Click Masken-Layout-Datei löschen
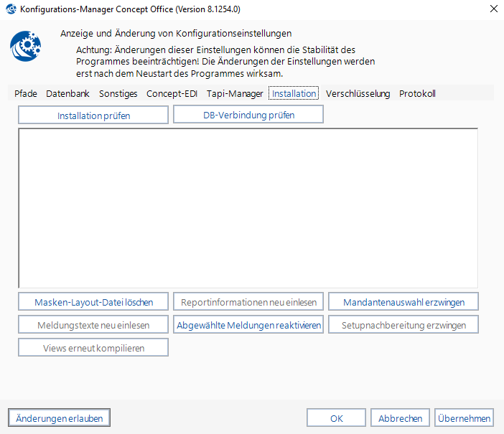This screenshot has width=504, height=434. [x=93, y=302]
